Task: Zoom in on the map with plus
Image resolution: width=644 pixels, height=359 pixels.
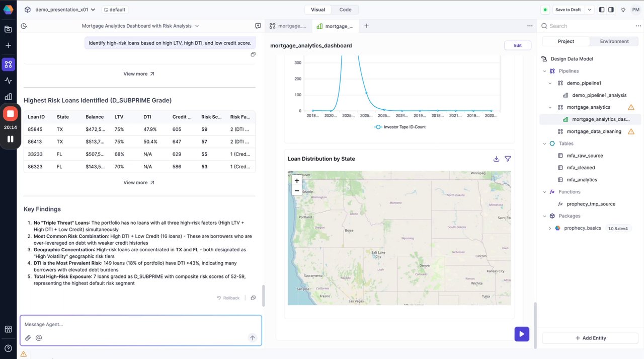Action: tap(297, 181)
